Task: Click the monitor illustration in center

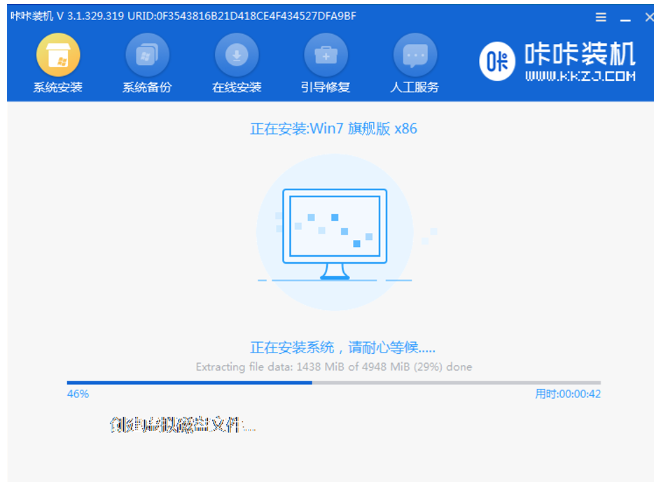Action: pos(335,234)
